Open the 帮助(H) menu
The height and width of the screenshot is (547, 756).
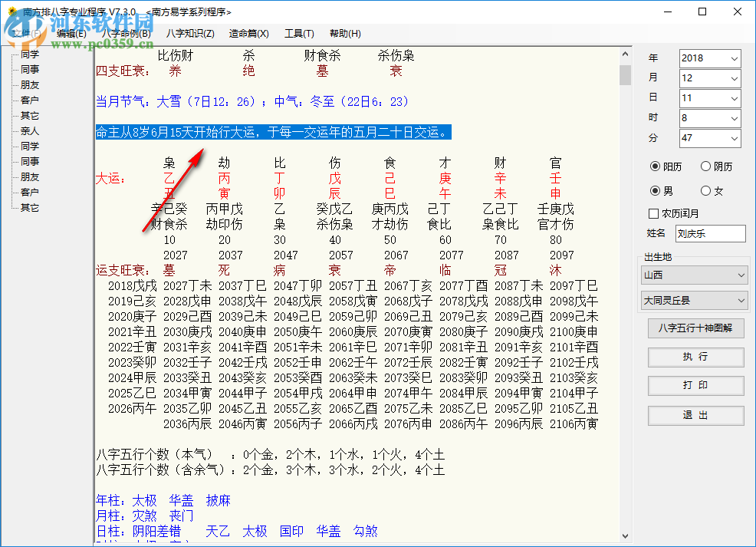tap(345, 33)
